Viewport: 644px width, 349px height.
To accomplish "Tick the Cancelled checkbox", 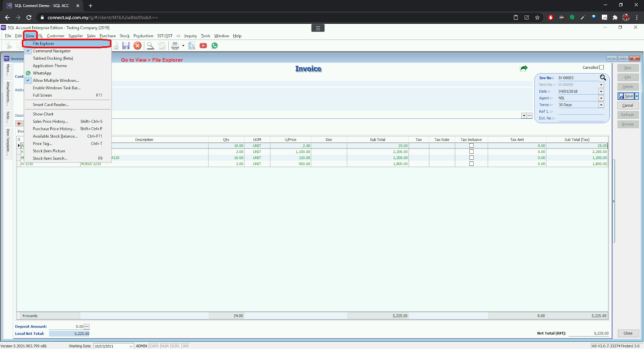I will pos(601,68).
